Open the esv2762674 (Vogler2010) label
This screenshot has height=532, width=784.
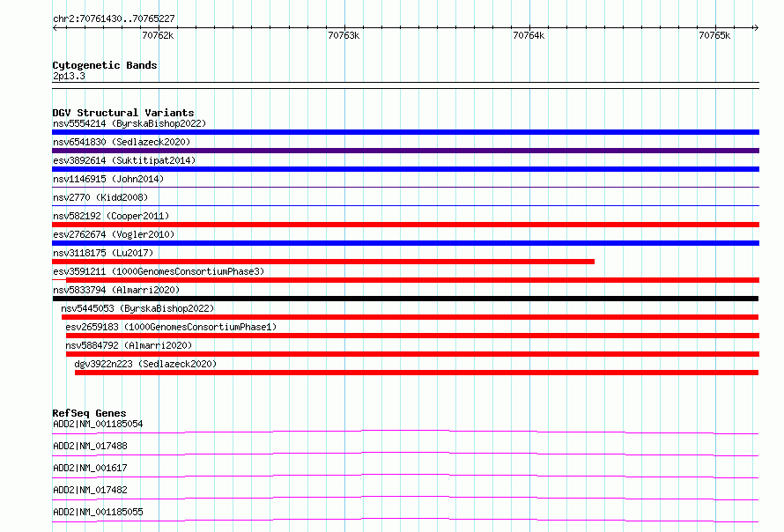click(x=114, y=234)
